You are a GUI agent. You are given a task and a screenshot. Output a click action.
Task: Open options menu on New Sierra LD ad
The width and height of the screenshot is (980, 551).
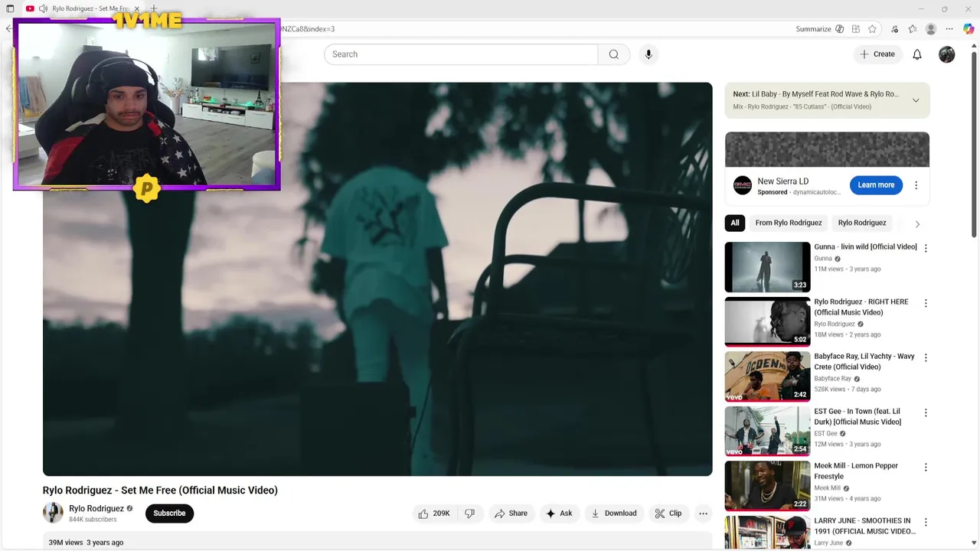916,185
